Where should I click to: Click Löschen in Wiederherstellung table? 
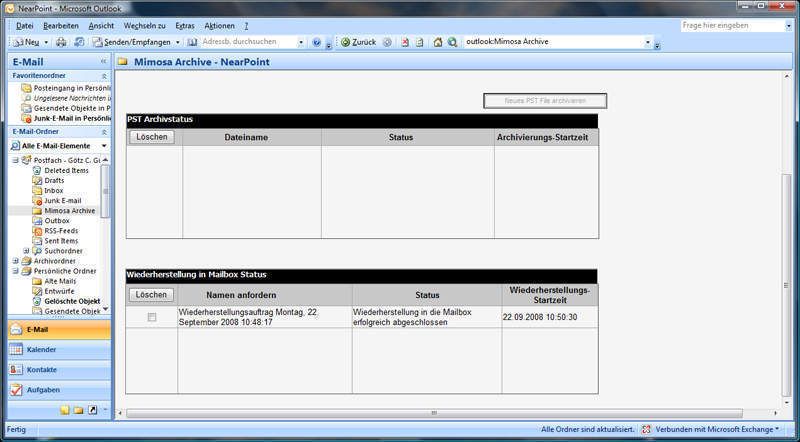point(151,294)
